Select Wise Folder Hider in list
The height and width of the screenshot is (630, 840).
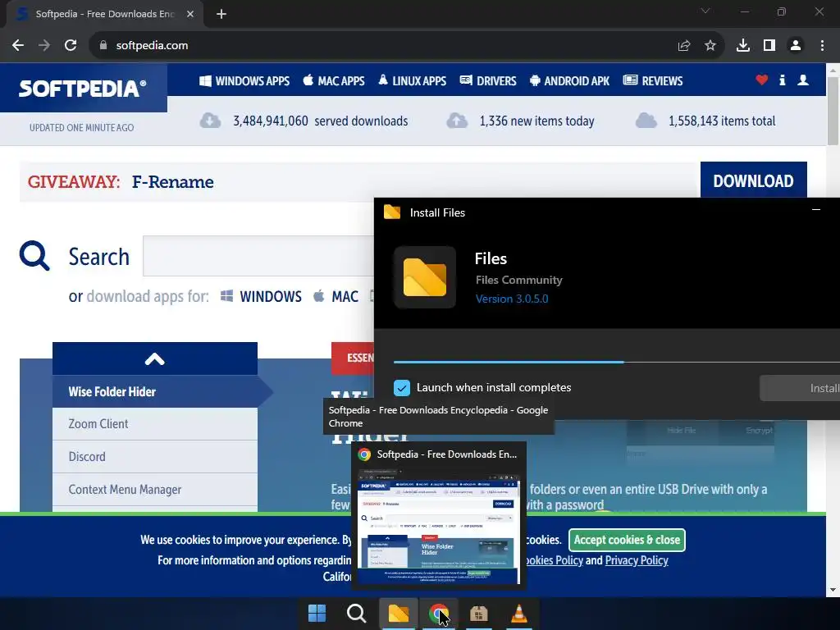155,391
